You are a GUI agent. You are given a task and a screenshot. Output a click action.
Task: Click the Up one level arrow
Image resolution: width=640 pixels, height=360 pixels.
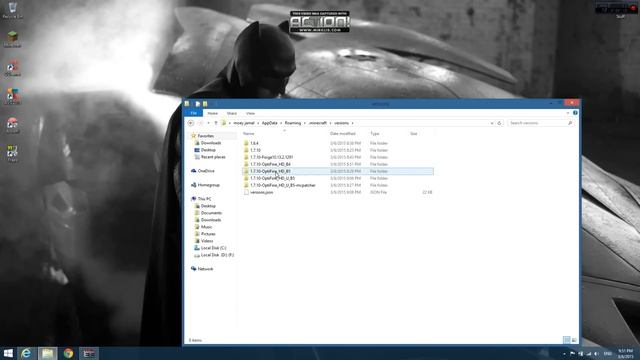(216, 123)
